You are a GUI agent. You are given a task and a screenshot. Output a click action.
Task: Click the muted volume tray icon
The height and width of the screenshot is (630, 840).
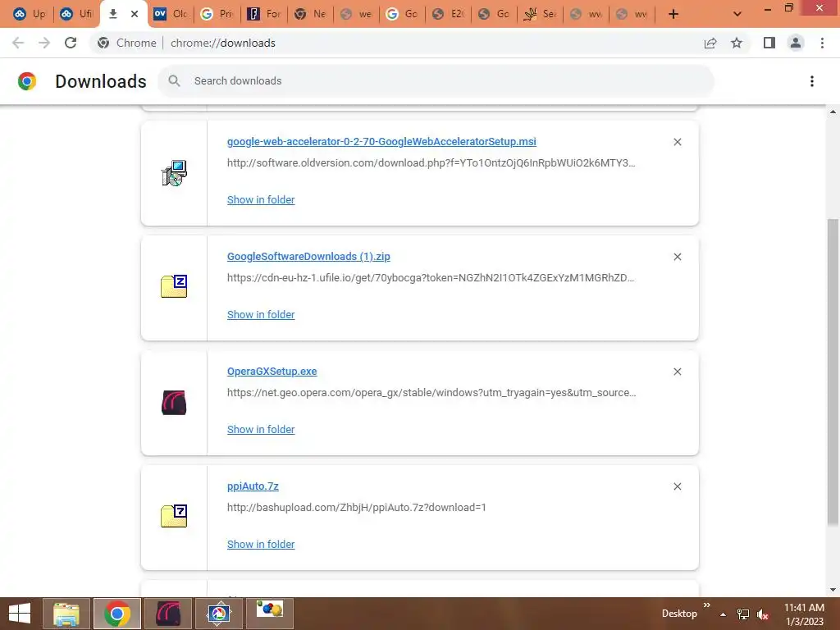coord(763,614)
